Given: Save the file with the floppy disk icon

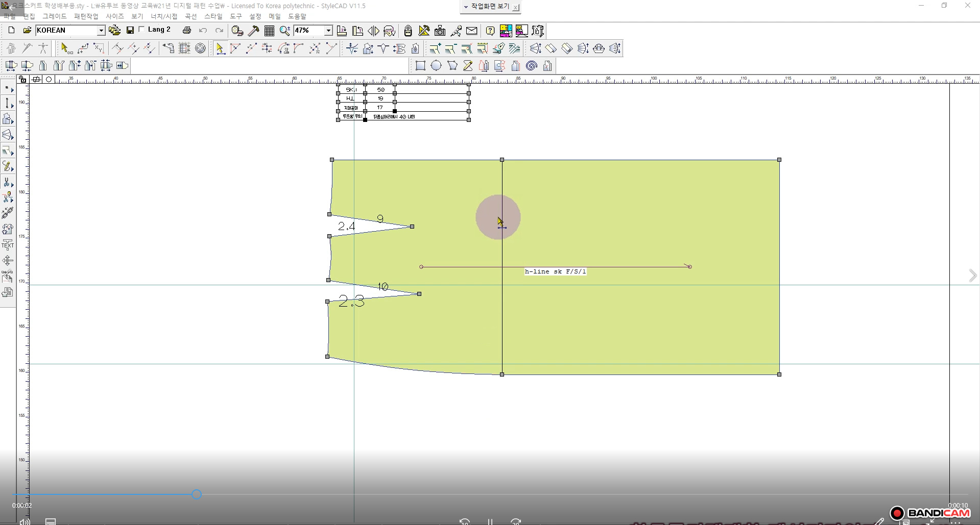Looking at the screenshot, I should (x=130, y=31).
